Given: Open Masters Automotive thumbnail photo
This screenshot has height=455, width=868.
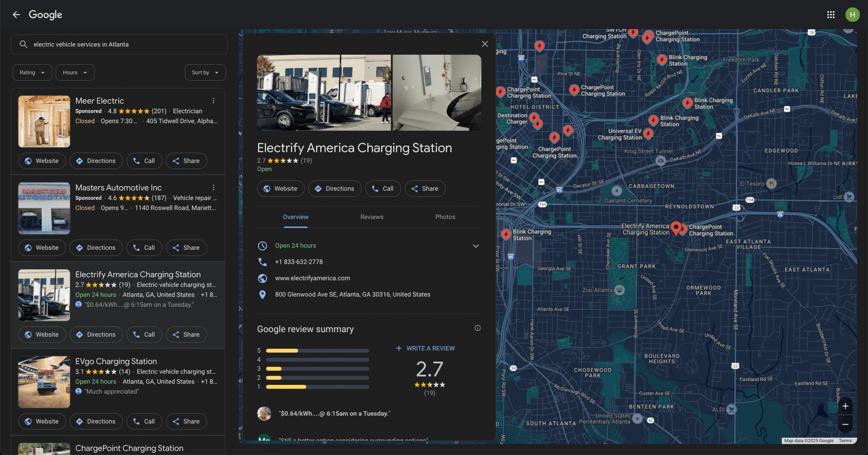Looking at the screenshot, I should tap(44, 208).
